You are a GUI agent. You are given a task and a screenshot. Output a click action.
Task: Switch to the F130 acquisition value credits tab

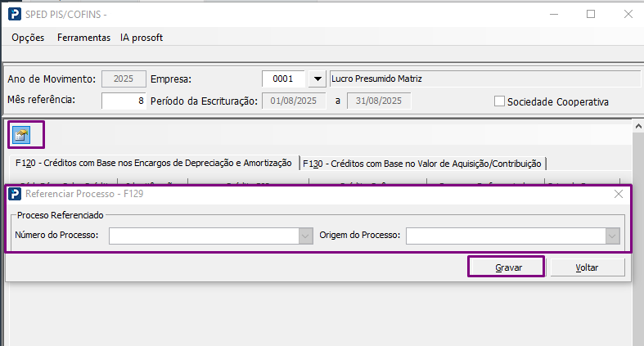[422, 164]
